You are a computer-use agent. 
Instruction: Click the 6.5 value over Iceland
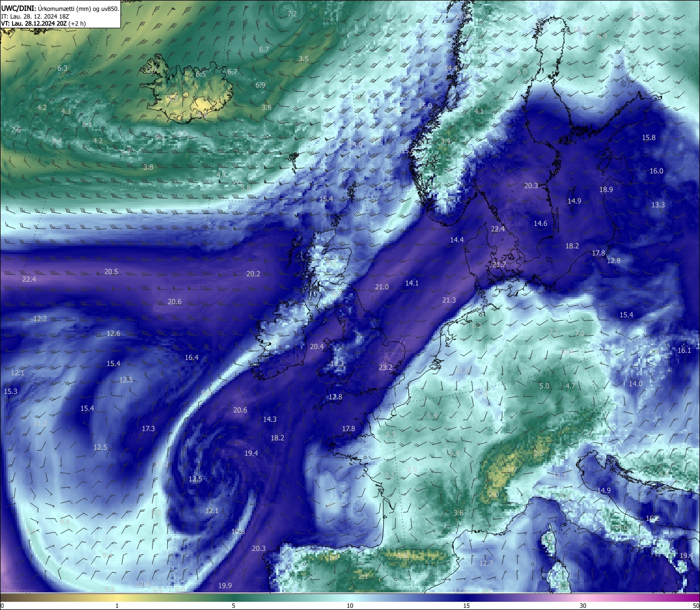[201, 74]
